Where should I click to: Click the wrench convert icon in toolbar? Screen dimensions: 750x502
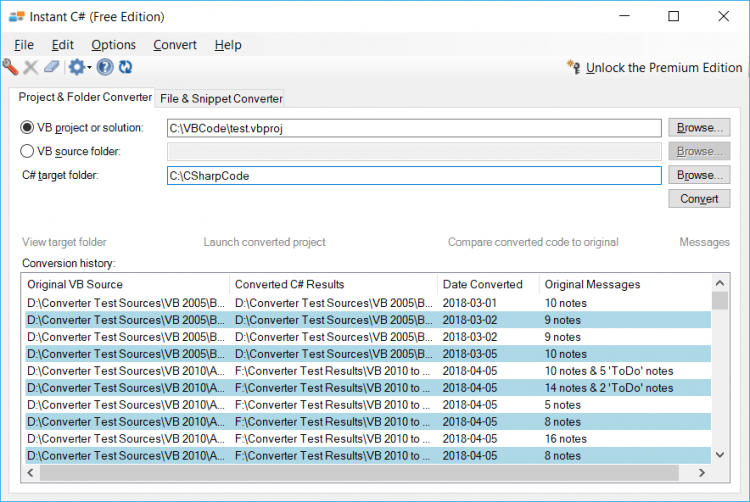point(11,68)
